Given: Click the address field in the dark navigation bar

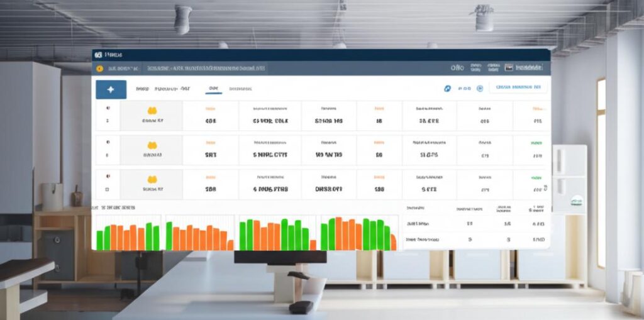Looking at the screenshot, I should click(x=204, y=68).
